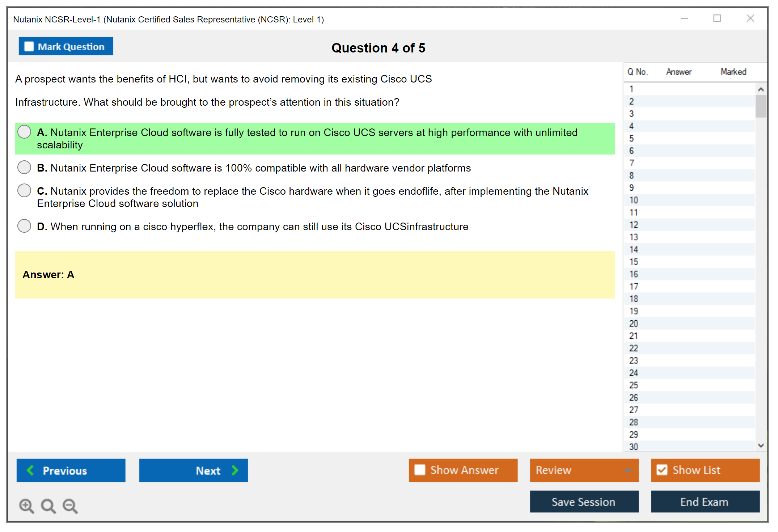Choose option D about Cisco Hyperflex
Screen dimensions: 778x532
point(24,226)
